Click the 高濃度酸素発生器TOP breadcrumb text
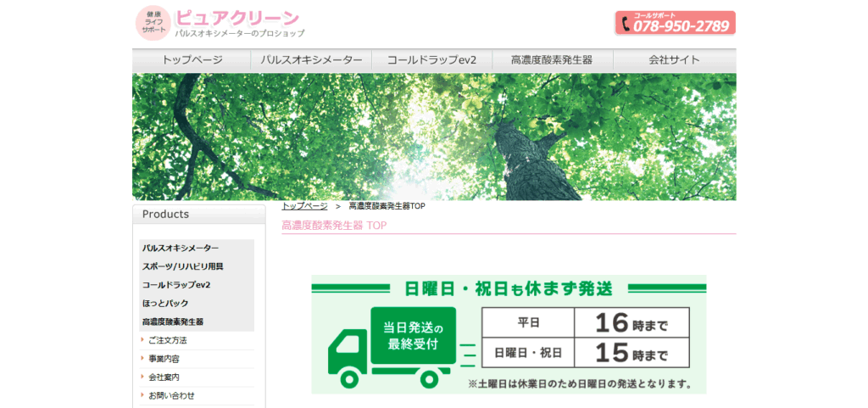This screenshot has height=408, width=868. tap(387, 206)
